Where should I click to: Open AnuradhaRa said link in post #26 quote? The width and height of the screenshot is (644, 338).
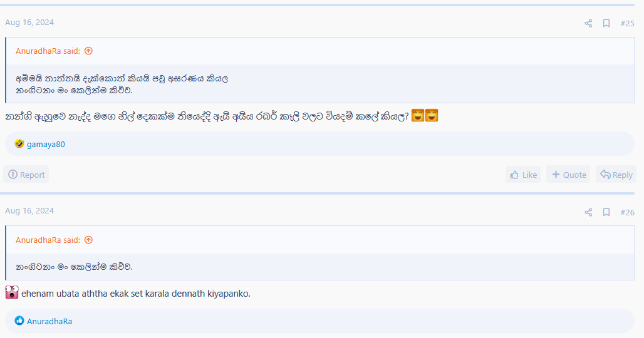pos(48,240)
